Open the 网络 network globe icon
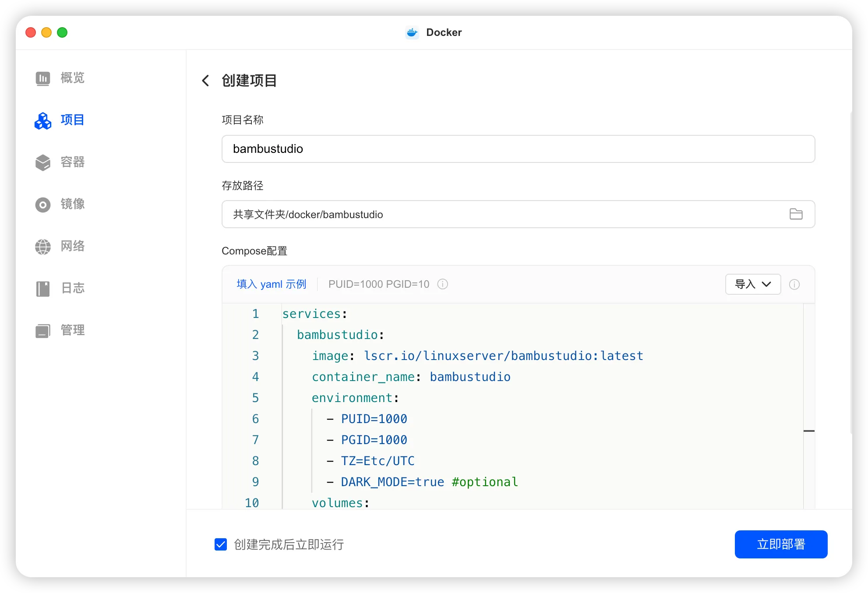Screen dimensions: 868x593 (42, 247)
